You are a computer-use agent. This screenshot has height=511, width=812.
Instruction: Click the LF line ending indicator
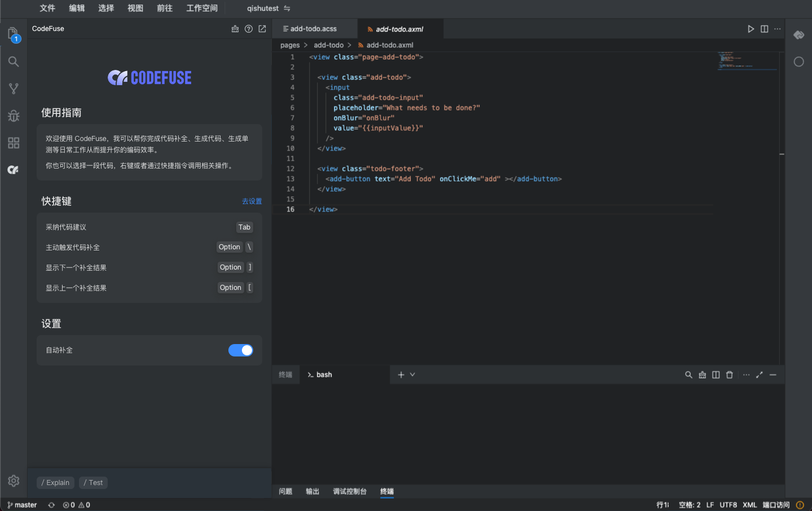[710, 505]
